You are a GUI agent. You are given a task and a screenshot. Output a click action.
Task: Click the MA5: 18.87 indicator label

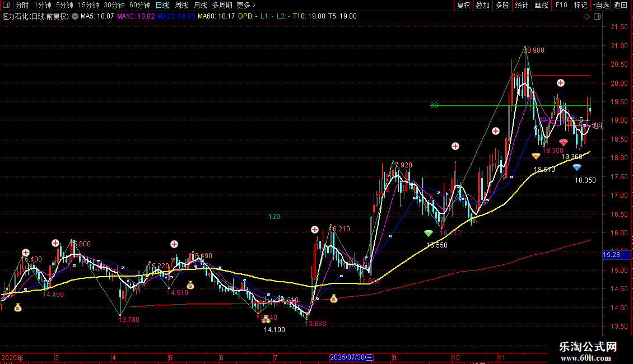pos(97,17)
